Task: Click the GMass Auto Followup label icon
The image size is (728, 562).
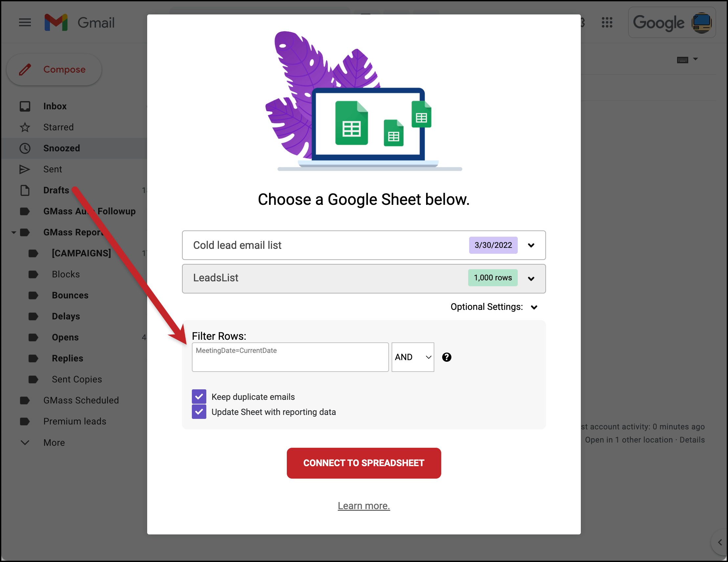Action: pyautogui.click(x=25, y=211)
